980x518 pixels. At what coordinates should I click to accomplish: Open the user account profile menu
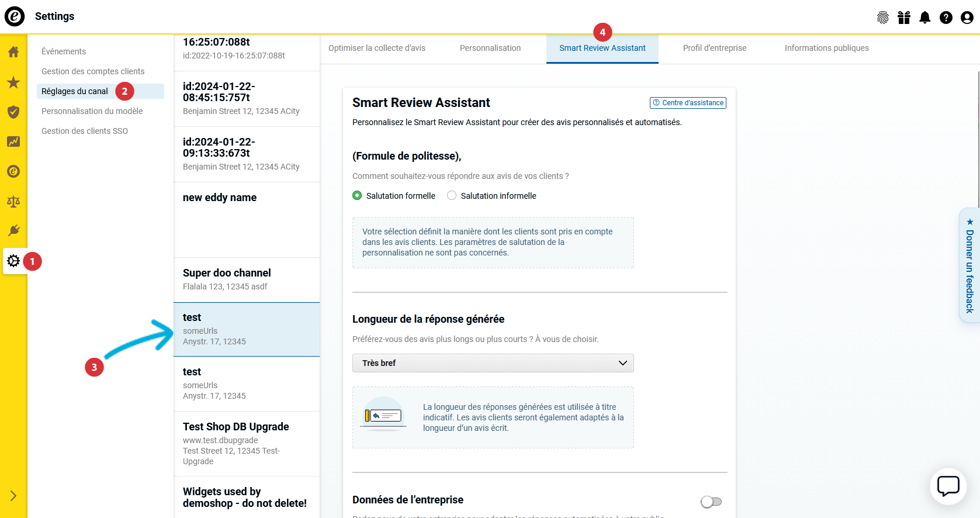pos(967,18)
